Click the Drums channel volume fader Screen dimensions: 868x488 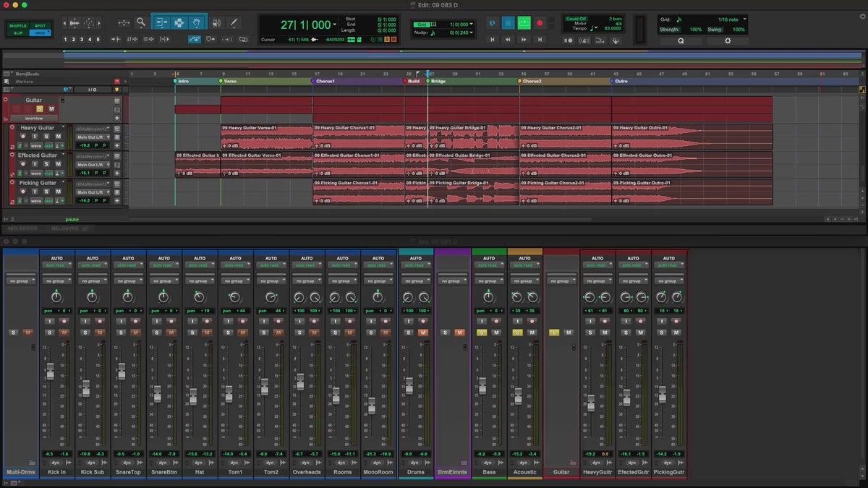point(409,387)
